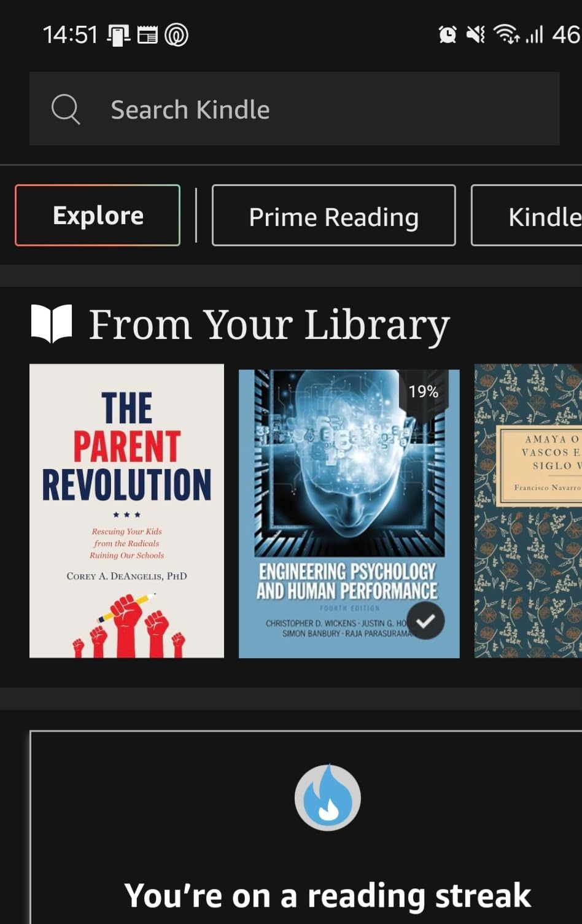Open the Kindle tab at right edge
This screenshot has width=582, height=924.
click(527, 215)
